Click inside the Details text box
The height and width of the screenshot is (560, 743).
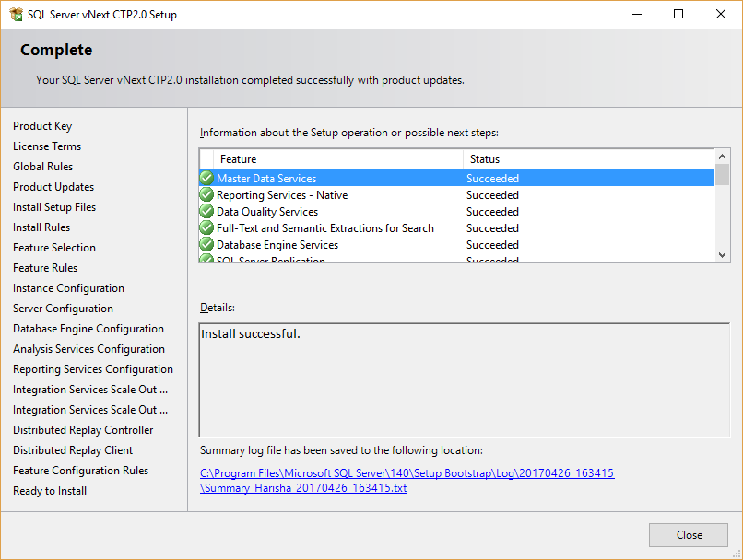(x=465, y=380)
